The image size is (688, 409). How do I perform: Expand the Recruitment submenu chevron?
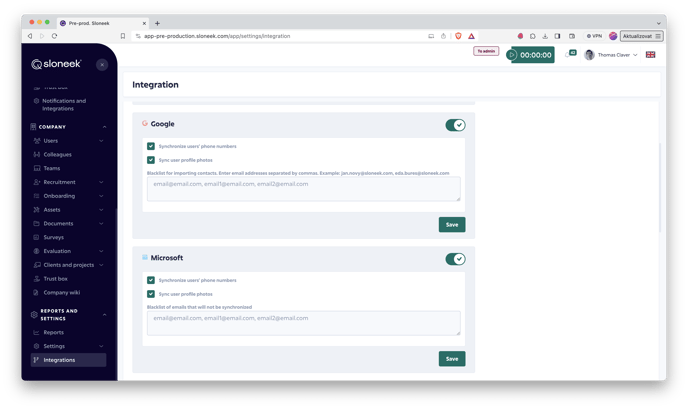[101, 182]
